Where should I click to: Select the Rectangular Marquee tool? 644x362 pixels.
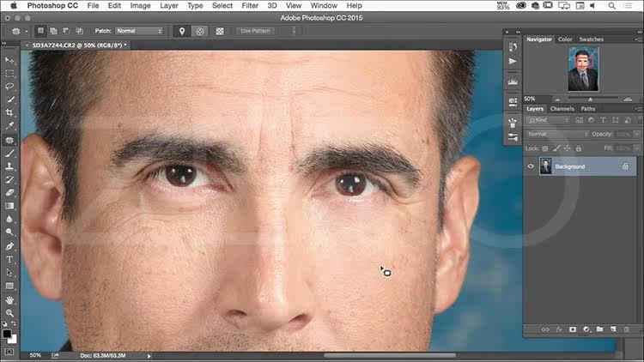pos(9,74)
